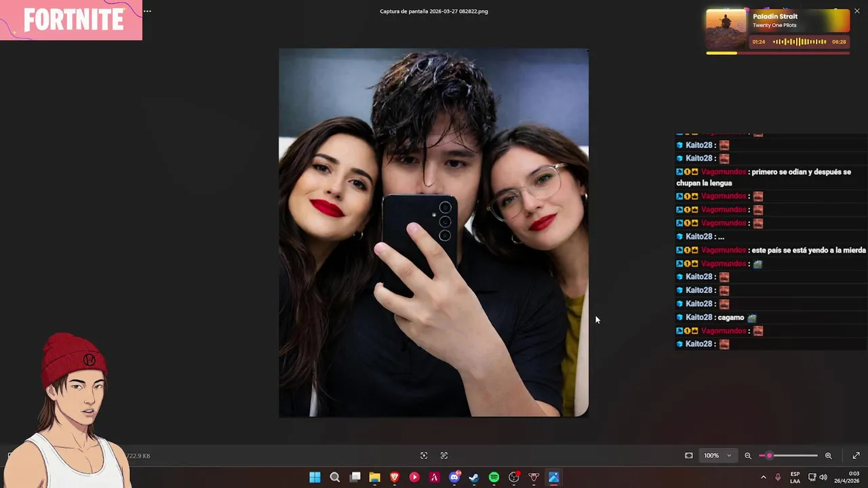868x488 pixels.
Task: Switch to the Photos app in taskbar
Action: point(553,477)
